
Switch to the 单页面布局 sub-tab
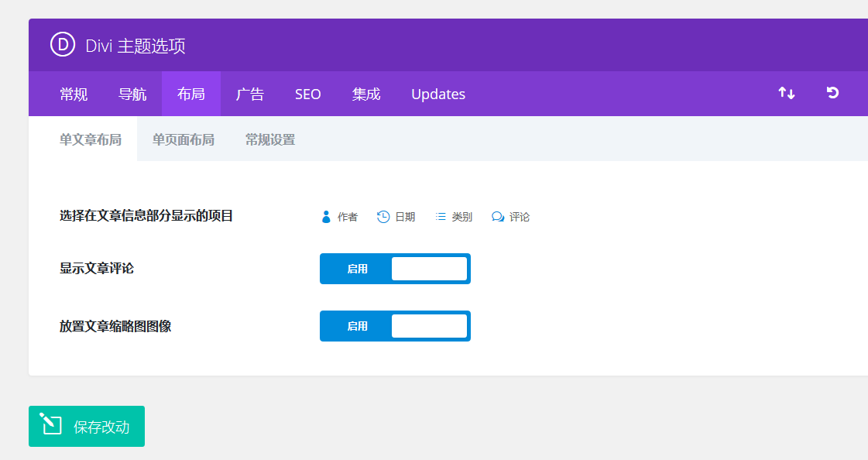point(184,140)
